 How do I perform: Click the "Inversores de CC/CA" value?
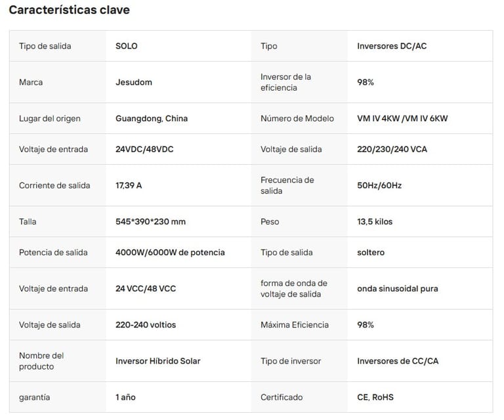click(x=398, y=360)
